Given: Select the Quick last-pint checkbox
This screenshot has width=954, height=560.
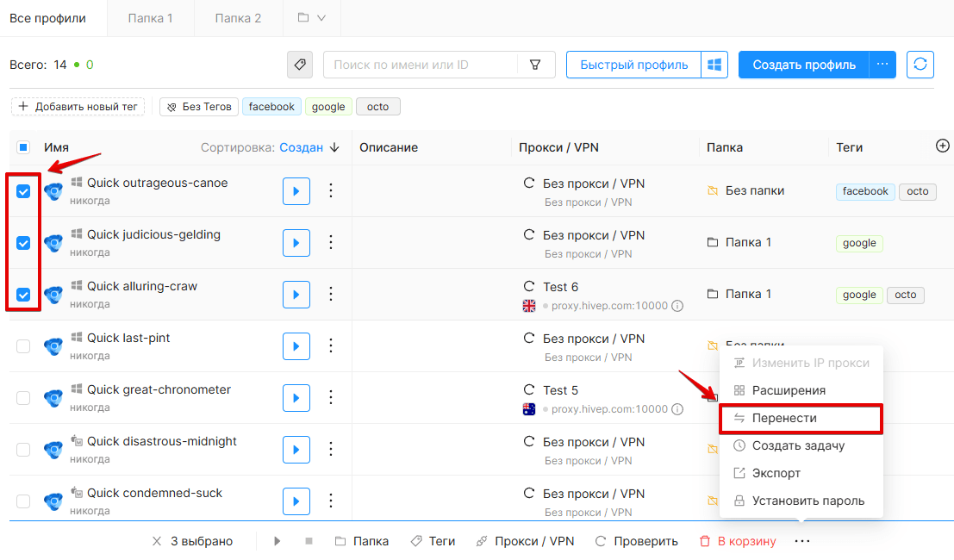Looking at the screenshot, I should tap(23, 346).
